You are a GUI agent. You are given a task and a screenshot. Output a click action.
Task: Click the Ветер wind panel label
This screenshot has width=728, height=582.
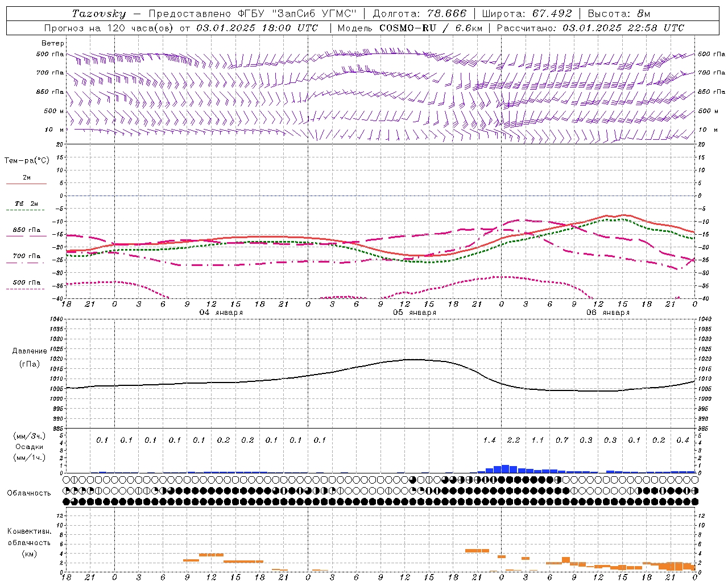click(x=53, y=43)
